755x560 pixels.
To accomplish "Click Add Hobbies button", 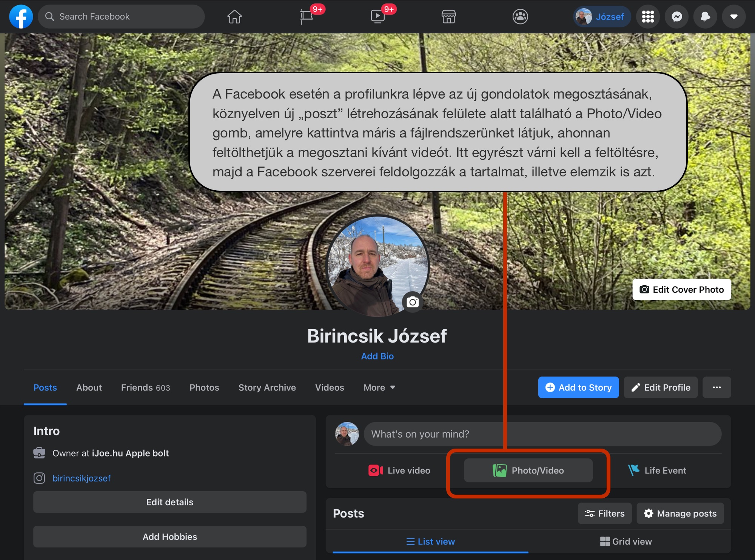I will click(x=170, y=537).
